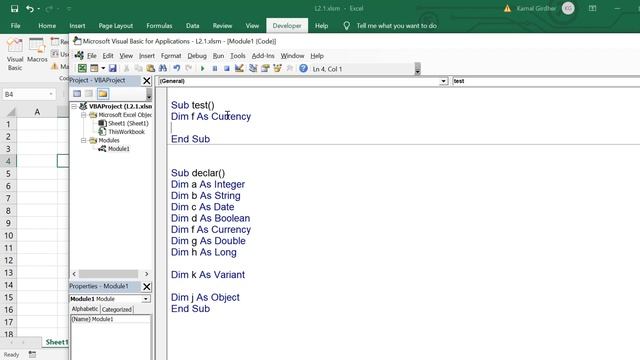Viewport: 640px width, 360px height.
Task: Click the Excel Save icon in title bar
Action: coord(14,9)
